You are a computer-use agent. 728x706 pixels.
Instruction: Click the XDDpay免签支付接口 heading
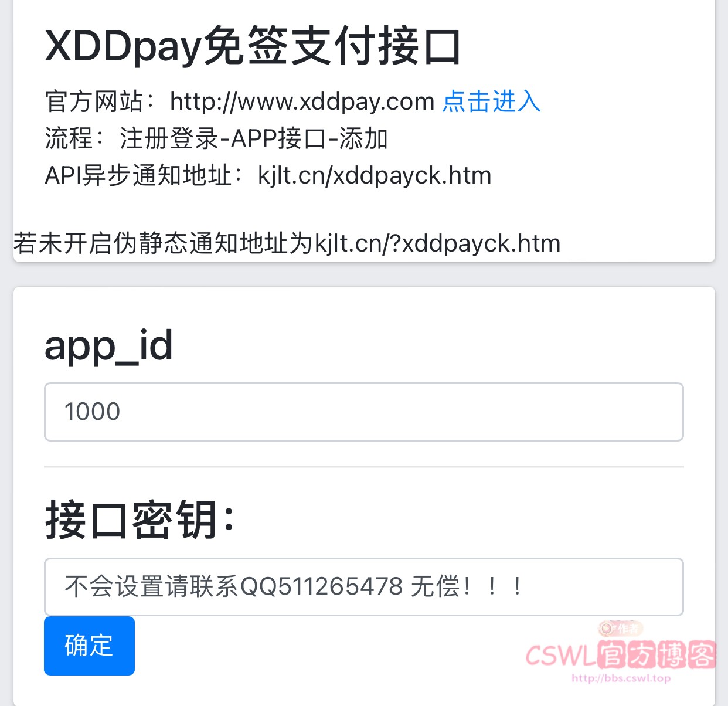[253, 46]
